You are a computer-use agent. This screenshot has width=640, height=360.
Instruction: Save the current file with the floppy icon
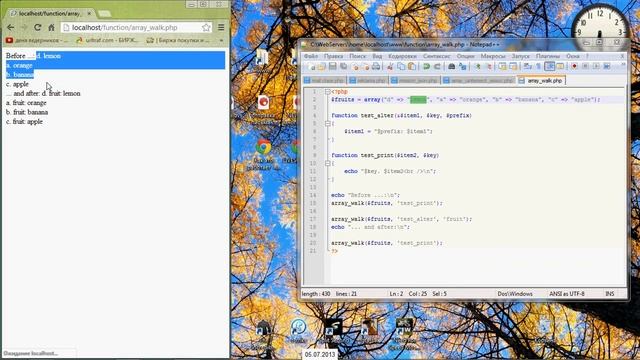[x=333, y=67]
